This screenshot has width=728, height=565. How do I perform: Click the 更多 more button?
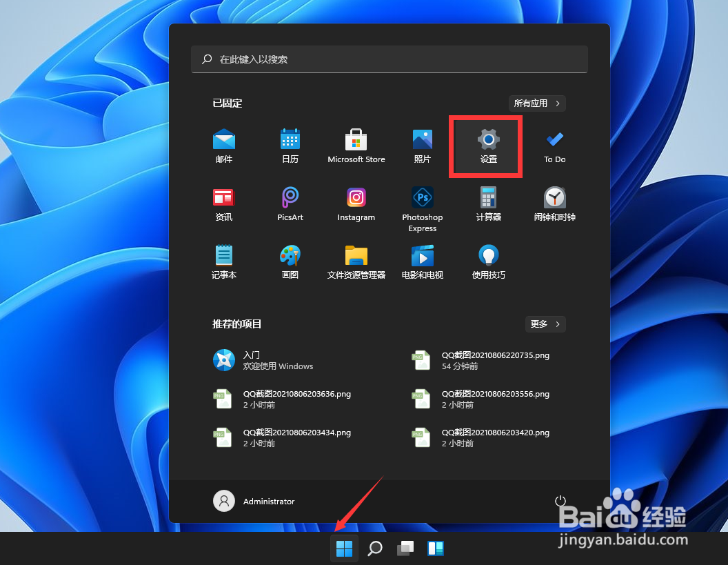pos(545,324)
